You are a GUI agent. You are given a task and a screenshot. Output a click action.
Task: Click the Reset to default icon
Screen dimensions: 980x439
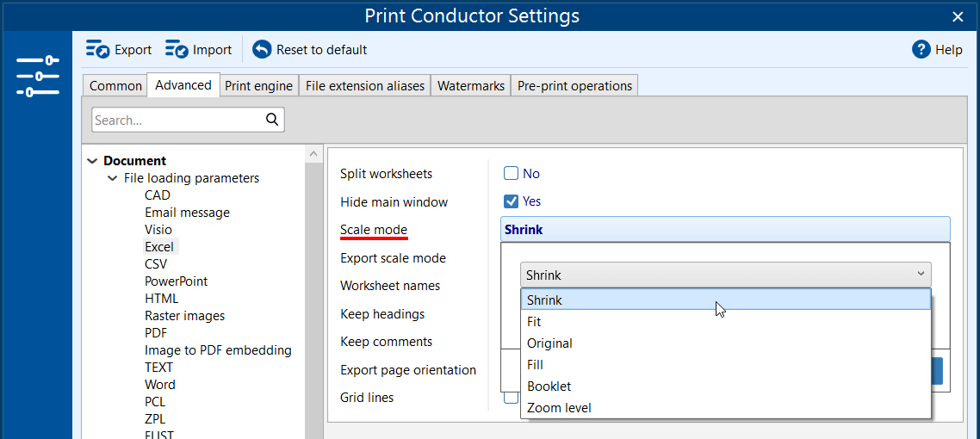click(262, 50)
